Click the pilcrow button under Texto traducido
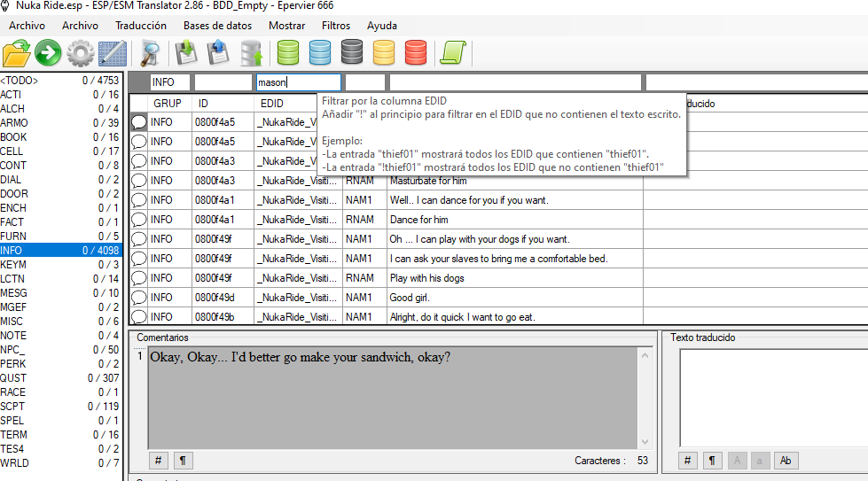Screen dimensions: 868x481 pyautogui.click(x=713, y=461)
